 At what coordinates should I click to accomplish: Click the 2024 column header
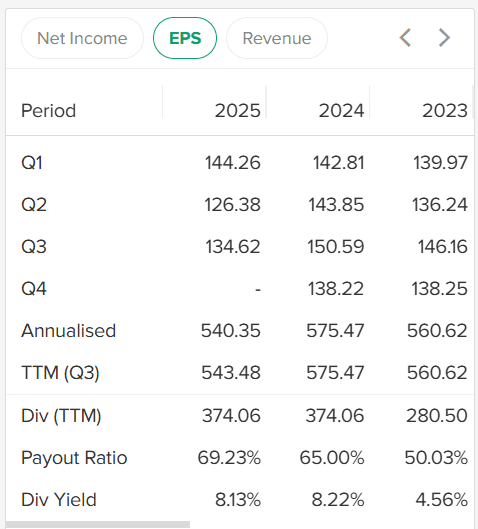click(341, 111)
